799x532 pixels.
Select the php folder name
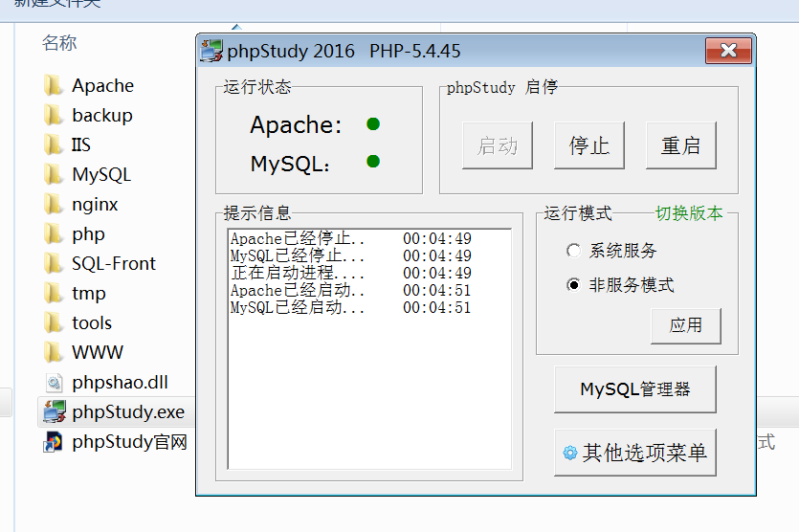pos(89,234)
